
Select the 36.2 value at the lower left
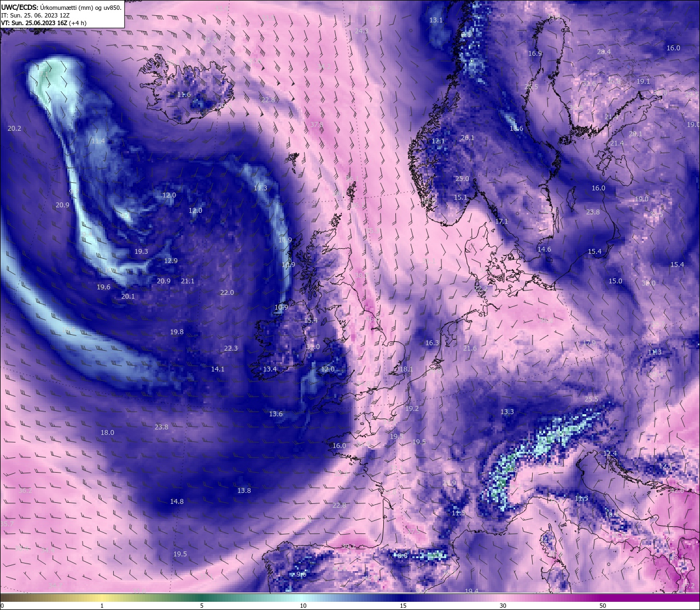pyautogui.click(x=25, y=491)
